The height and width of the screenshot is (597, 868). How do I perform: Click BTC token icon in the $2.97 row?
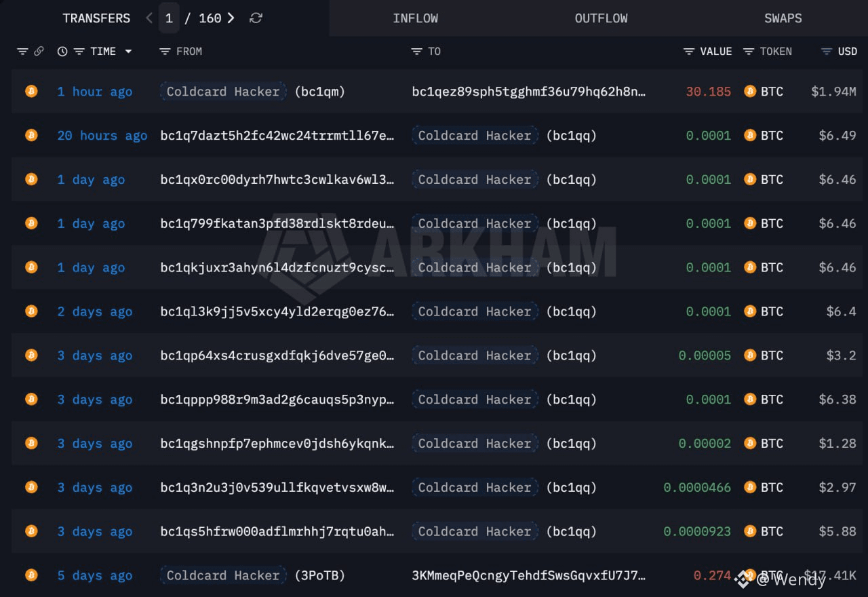click(750, 487)
